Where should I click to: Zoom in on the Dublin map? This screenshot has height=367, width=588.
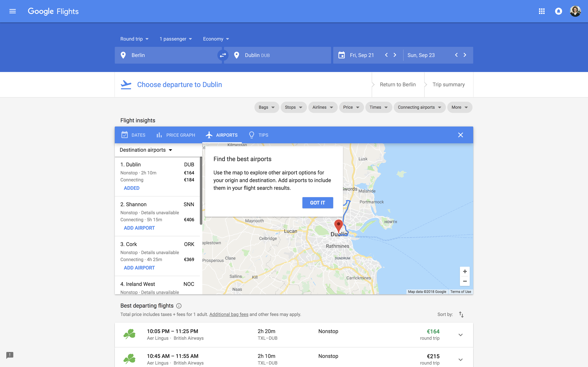pos(465,271)
